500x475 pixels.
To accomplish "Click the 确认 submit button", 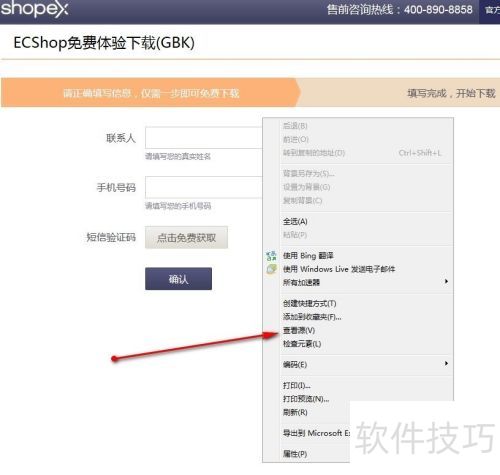I will click(x=178, y=279).
